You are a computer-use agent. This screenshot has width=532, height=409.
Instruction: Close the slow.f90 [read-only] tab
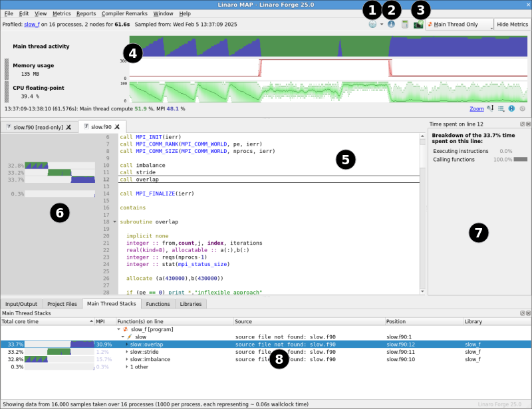pyautogui.click(x=68, y=127)
